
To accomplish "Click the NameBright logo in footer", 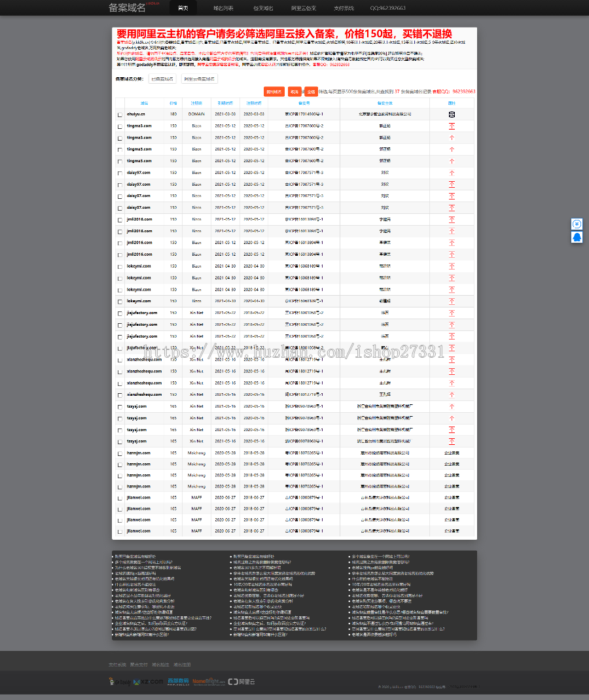I will tap(209, 681).
